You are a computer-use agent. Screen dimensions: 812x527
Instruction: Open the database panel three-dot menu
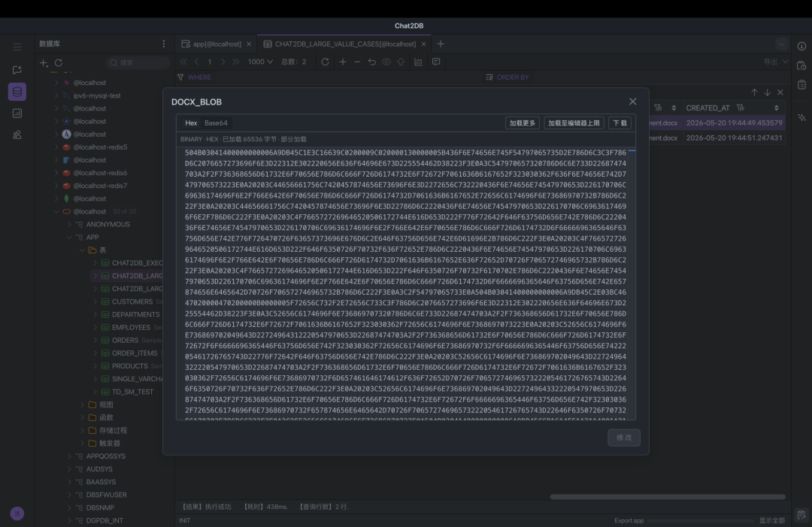164,44
